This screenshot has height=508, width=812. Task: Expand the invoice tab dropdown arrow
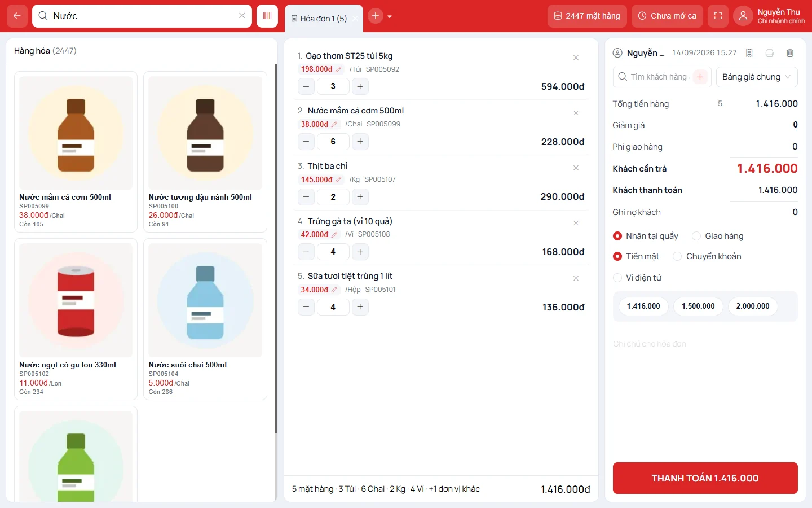(390, 16)
